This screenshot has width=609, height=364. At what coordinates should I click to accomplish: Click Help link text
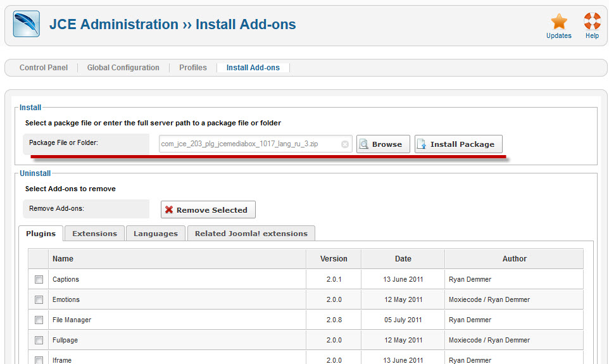592,35
